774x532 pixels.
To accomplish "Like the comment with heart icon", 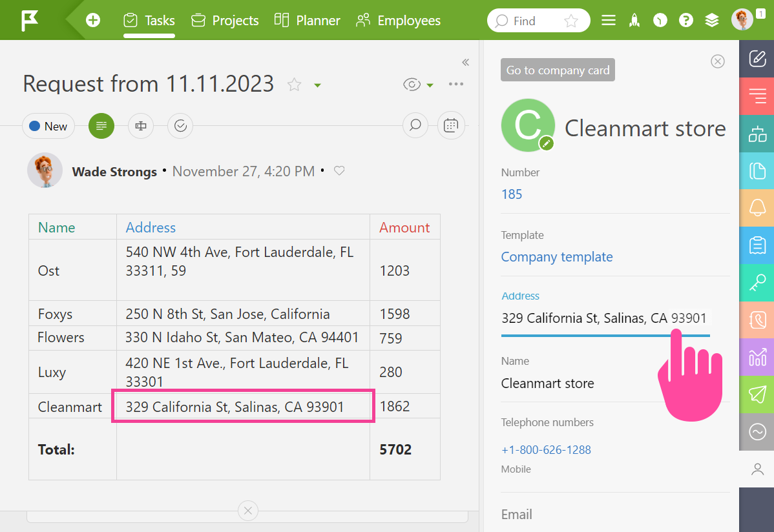I will pyautogui.click(x=339, y=170).
